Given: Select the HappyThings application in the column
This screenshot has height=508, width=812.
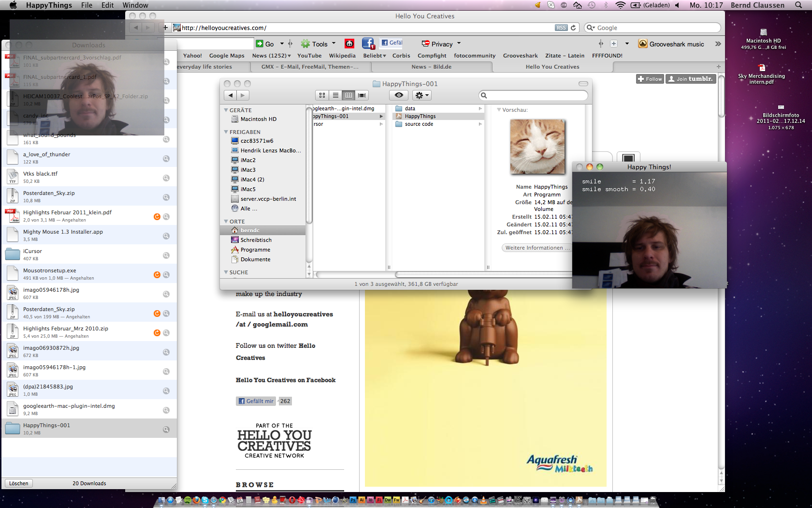Looking at the screenshot, I should coord(420,116).
